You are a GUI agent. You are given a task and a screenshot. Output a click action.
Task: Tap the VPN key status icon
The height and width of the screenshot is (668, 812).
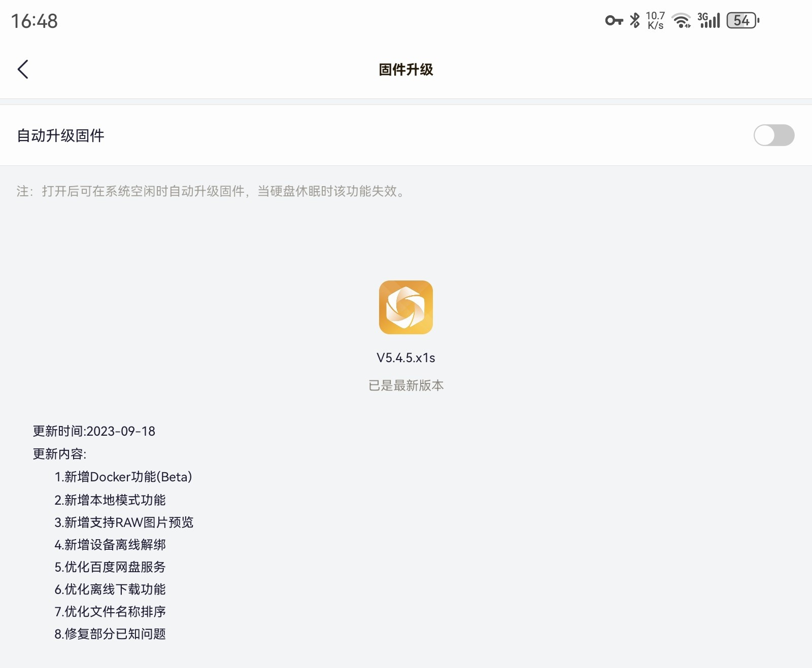point(614,20)
